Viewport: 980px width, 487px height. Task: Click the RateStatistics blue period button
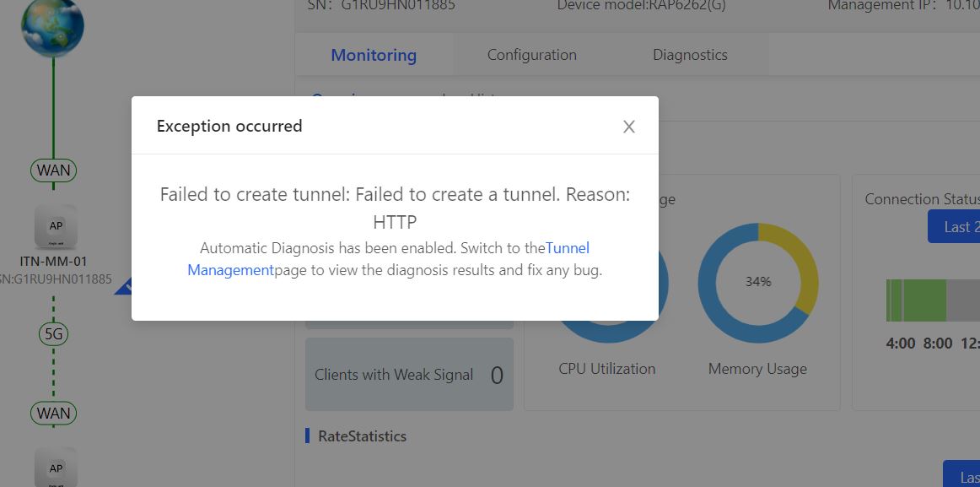coord(961,473)
